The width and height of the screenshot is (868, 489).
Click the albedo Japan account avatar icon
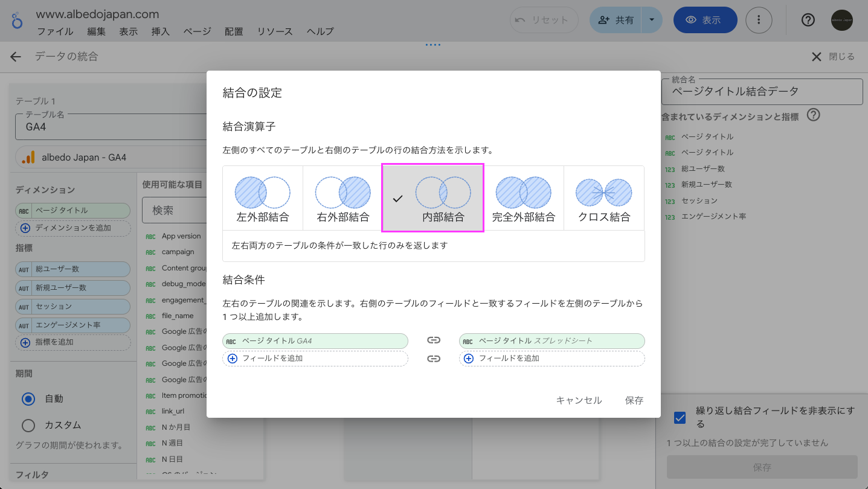(841, 20)
